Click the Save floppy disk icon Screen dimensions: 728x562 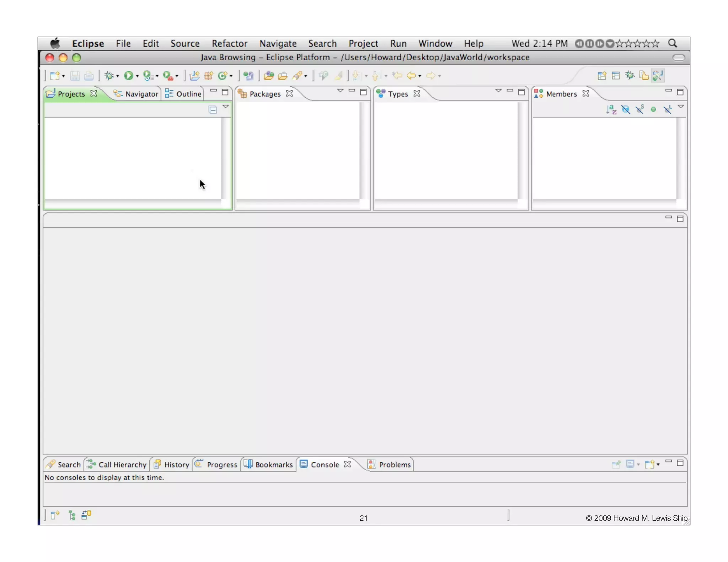tap(75, 76)
